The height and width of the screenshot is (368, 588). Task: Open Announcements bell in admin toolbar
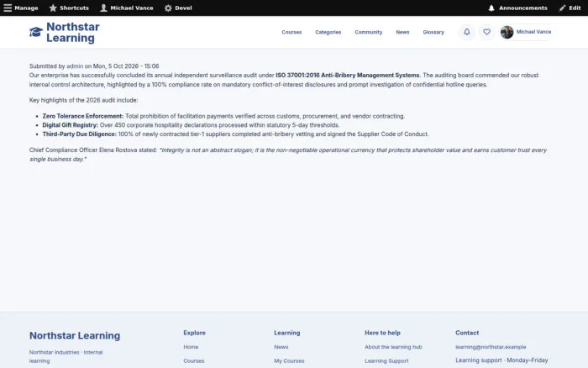pyautogui.click(x=517, y=8)
